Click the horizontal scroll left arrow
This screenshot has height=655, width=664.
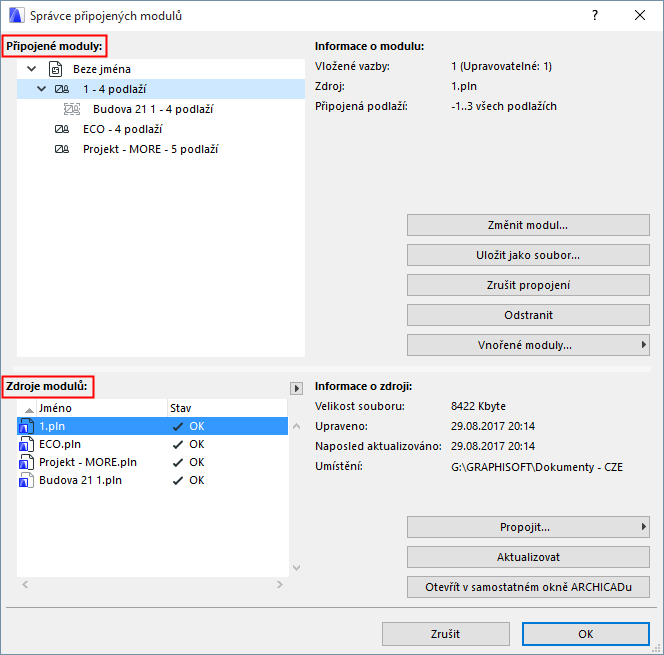pyautogui.click(x=25, y=585)
